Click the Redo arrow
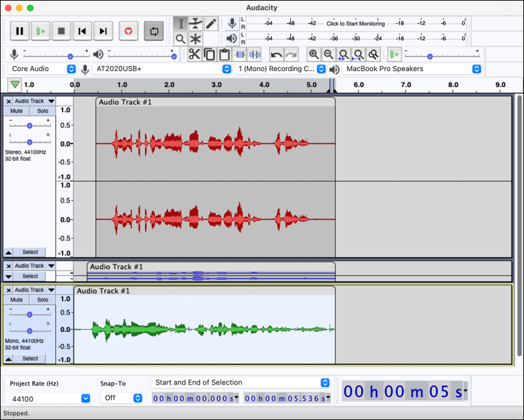The width and height of the screenshot is (524, 420). coord(291,54)
